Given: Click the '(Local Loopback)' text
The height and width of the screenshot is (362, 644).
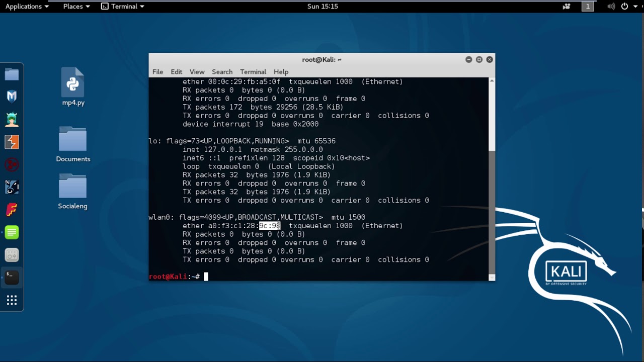Looking at the screenshot, I should pyautogui.click(x=301, y=166).
